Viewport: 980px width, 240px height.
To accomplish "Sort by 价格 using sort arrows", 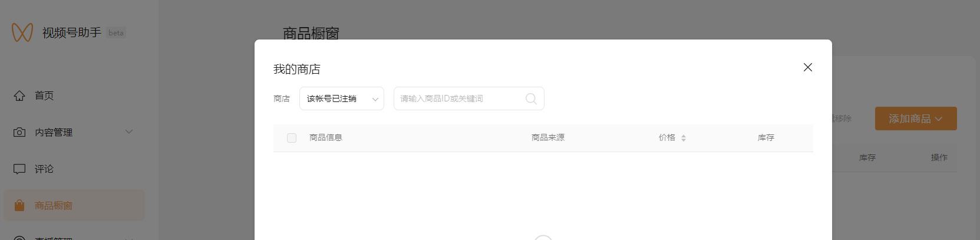I will pos(684,138).
